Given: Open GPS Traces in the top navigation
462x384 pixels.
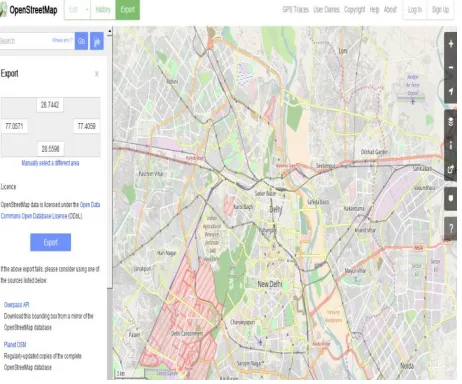Looking at the screenshot, I should click(x=296, y=10).
